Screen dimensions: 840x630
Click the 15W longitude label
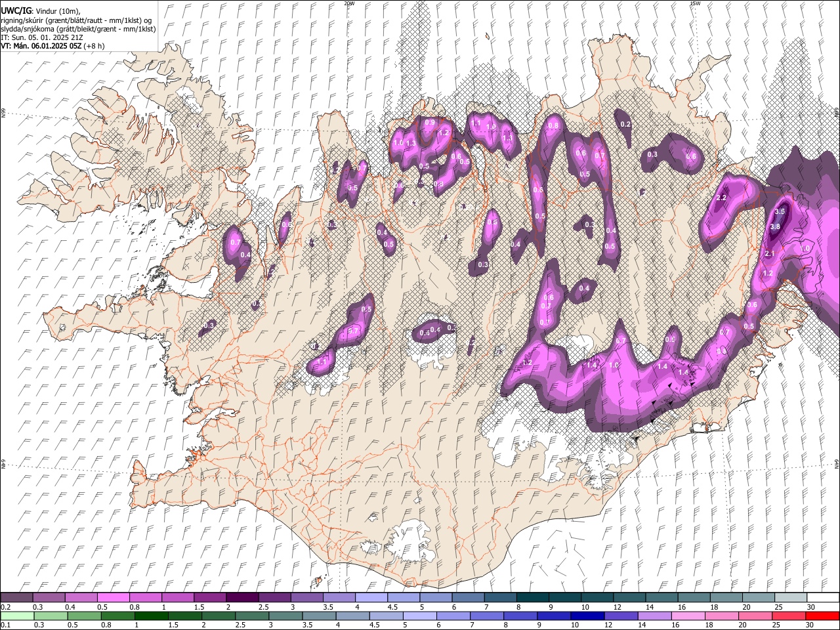(695, 3)
